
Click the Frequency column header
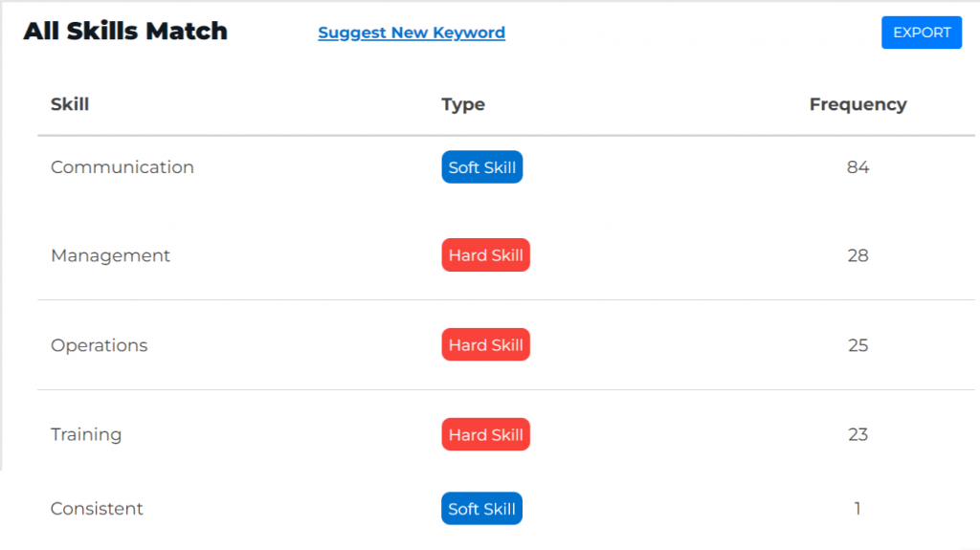(x=857, y=104)
